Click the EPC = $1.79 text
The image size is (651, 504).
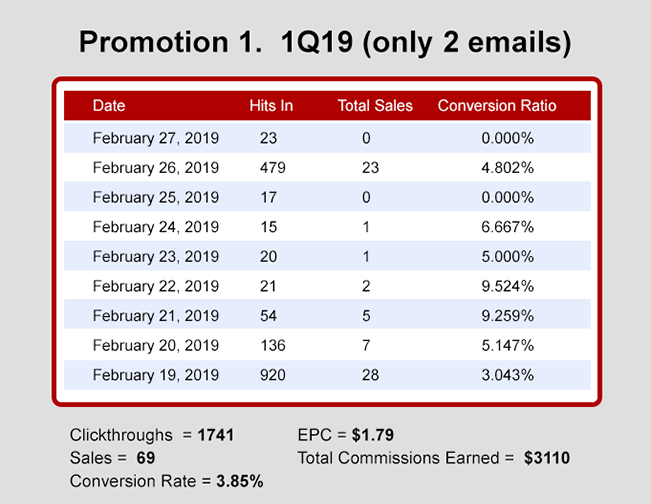click(x=346, y=436)
